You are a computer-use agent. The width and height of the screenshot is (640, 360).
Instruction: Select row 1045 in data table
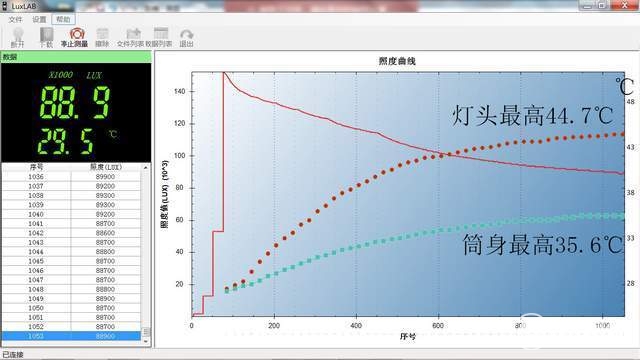[71, 261]
